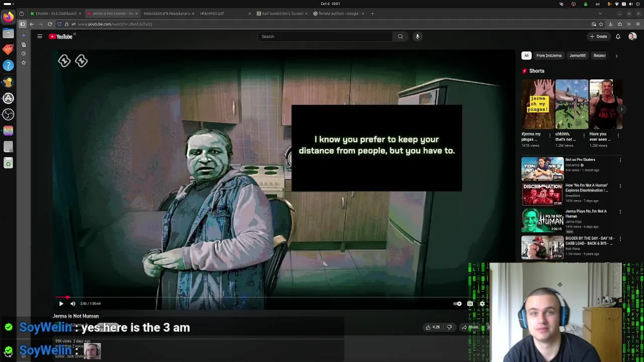Open the 'en' keyboard layout indicator
This screenshot has height=362, width=644.
pos(598,4)
